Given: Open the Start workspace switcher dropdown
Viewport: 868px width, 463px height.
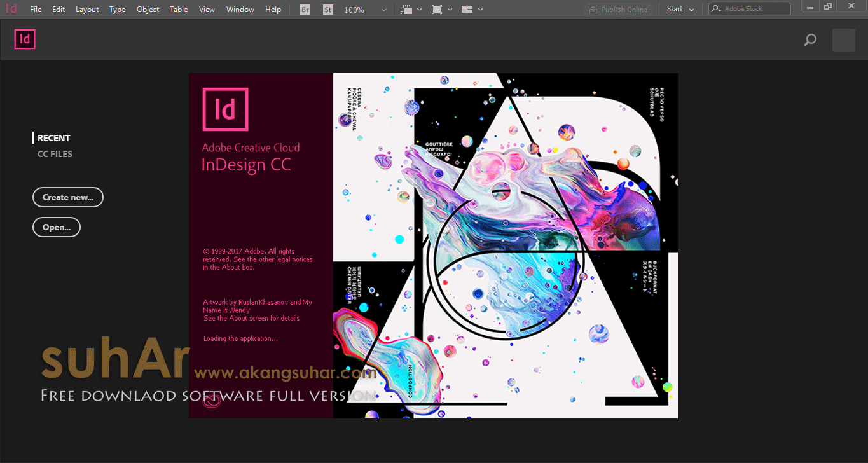Looking at the screenshot, I should [680, 10].
